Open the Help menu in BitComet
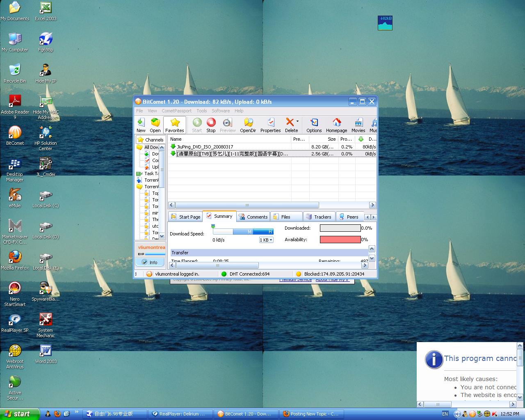The height and width of the screenshot is (420, 525). 239,111
